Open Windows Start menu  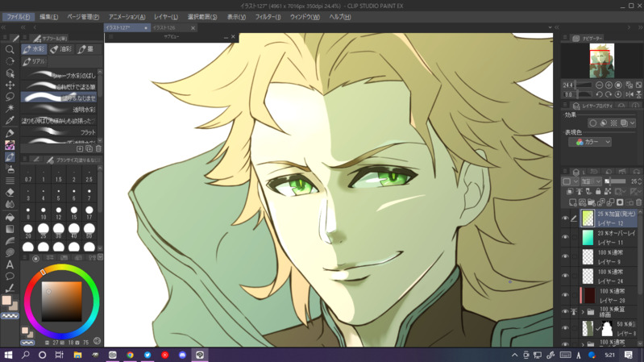[8, 355]
